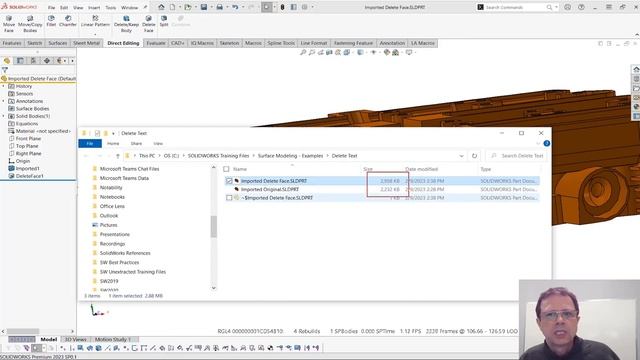Click the Select tool in top toolbar

tap(267, 7)
